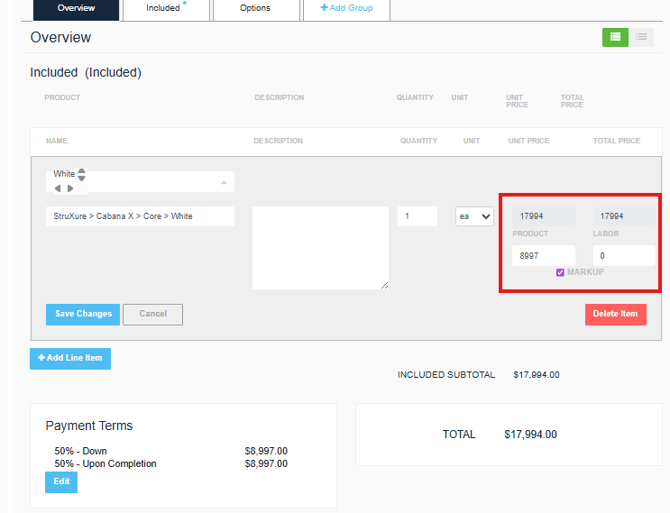Click the PRODUCT column header

tap(62, 98)
